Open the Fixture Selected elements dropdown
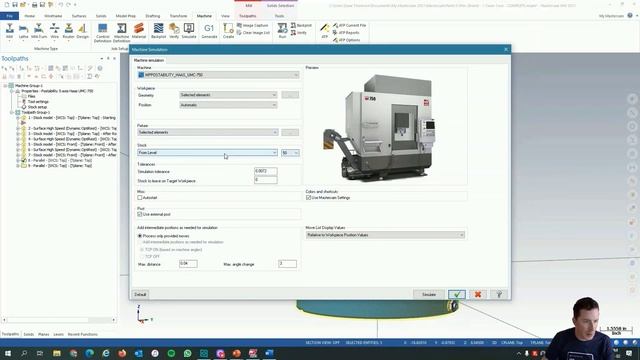 click(208, 132)
